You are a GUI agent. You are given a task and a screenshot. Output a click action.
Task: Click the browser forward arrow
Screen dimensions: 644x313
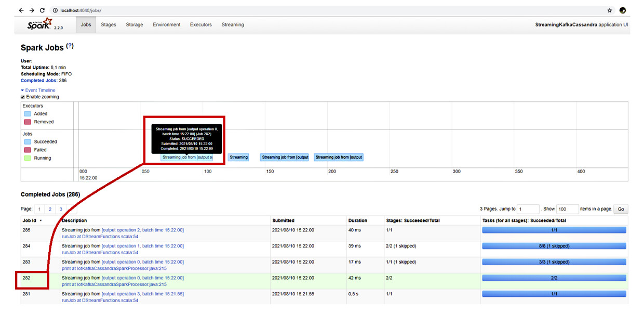[x=31, y=10]
